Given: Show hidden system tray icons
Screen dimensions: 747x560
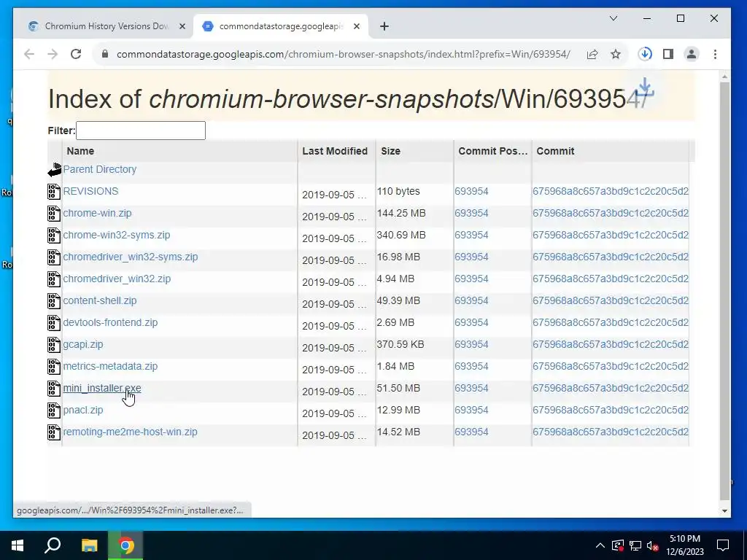Looking at the screenshot, I should click(600, 545).
